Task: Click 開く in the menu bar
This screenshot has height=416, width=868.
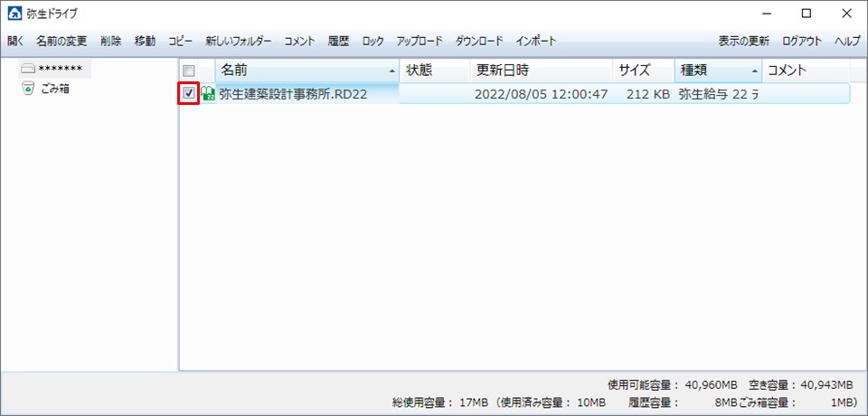Action: tap(16, 42)
